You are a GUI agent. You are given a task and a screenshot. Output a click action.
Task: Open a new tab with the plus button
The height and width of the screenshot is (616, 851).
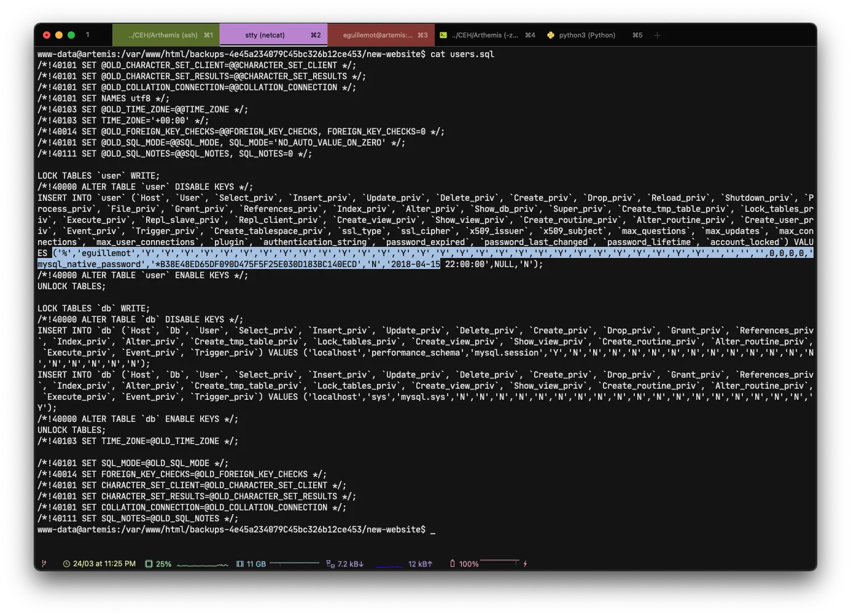pyautogui.click(x=657, y=35)
